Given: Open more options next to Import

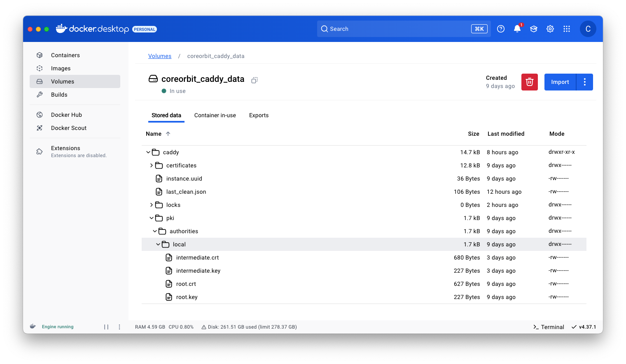Looking at the screenshot, I should 585,82.
